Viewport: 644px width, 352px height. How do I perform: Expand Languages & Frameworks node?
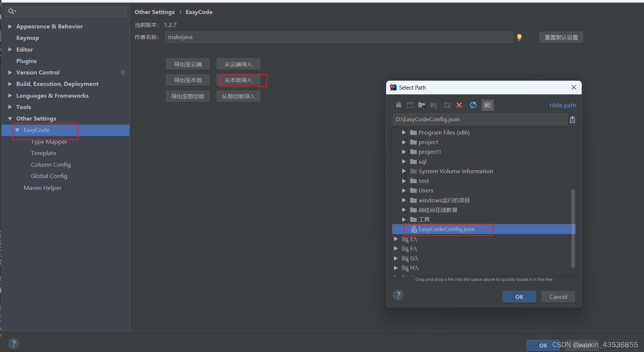click(x=10, y=96)
